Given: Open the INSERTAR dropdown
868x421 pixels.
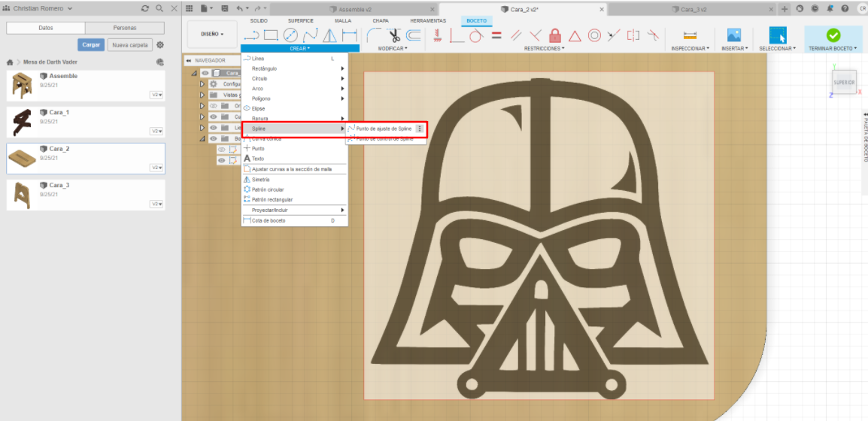Looking at the screenshot, I should [x=735, y=49].
